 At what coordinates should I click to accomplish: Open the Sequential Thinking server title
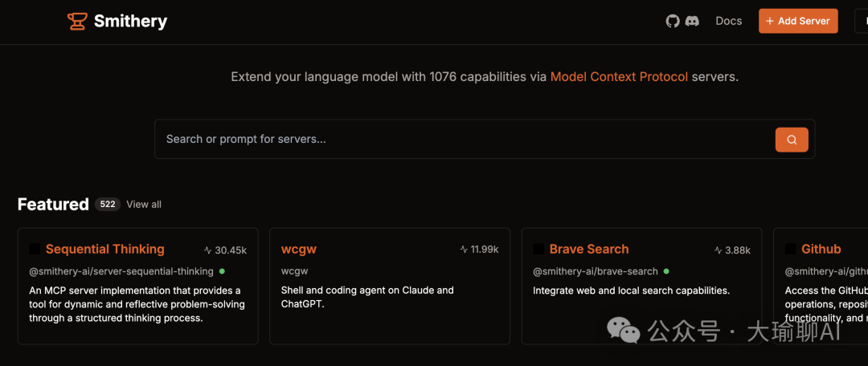click(x=105, y=250)
